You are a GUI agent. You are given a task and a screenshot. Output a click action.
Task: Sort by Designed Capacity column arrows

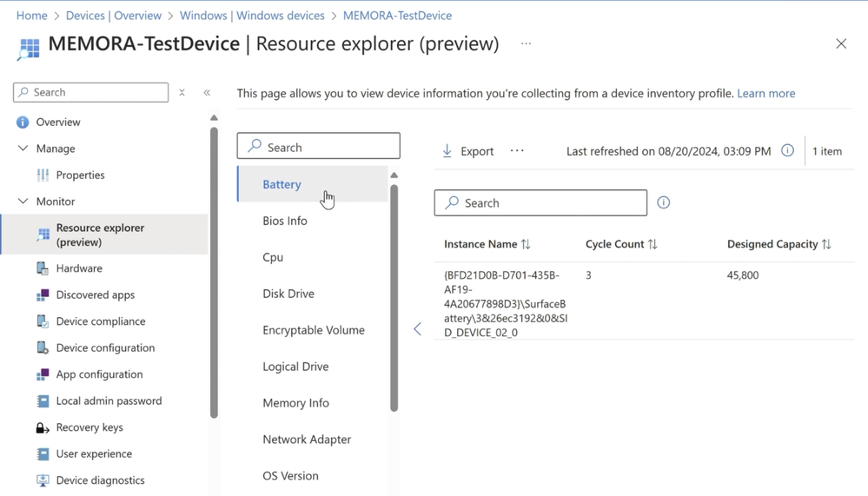[x=826, y=244]
